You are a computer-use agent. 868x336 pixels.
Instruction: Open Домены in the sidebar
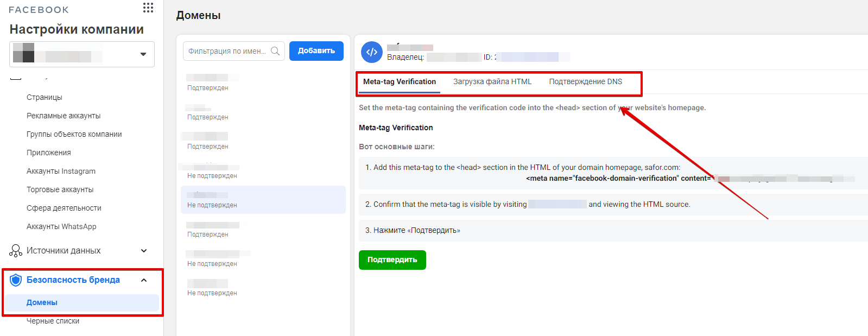[x=42, y=303]
